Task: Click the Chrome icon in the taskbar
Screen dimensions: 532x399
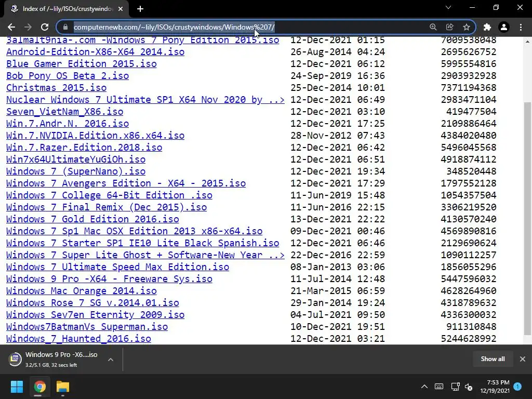Action: pos(39,387)
